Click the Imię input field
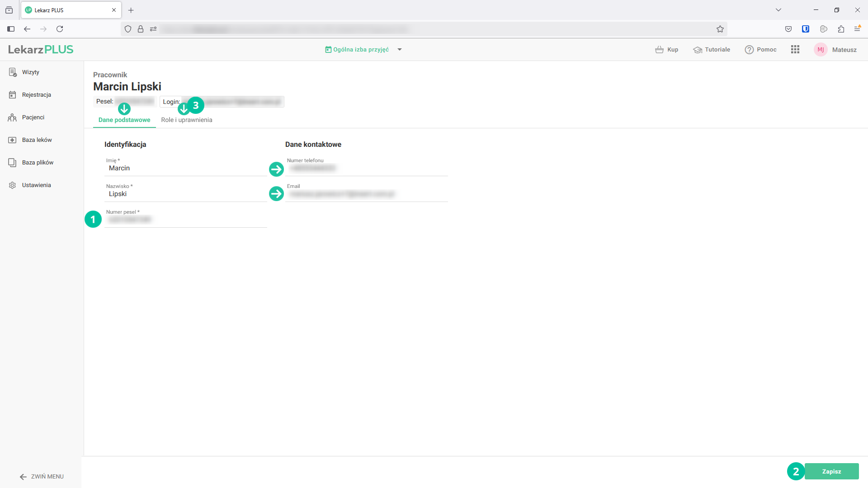 (x=185, y=169)
